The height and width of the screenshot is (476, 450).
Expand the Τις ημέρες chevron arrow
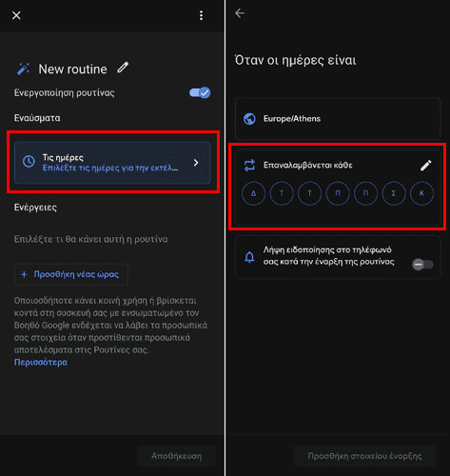click(196, 163)
